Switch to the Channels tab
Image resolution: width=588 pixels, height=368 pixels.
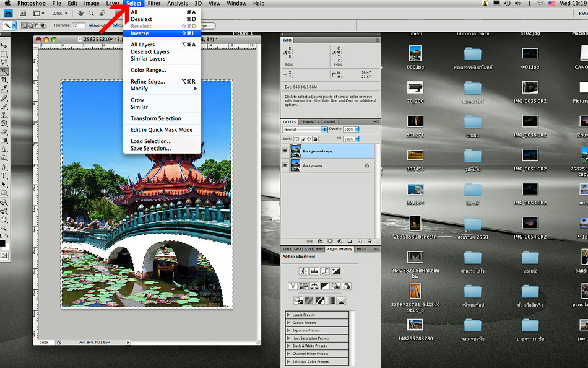309,122
